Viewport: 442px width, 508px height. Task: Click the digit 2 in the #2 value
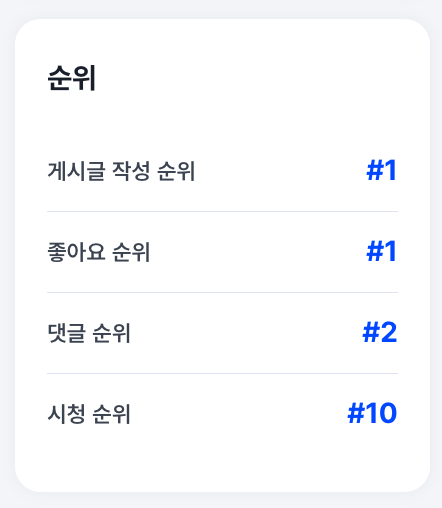coord(389,332)
